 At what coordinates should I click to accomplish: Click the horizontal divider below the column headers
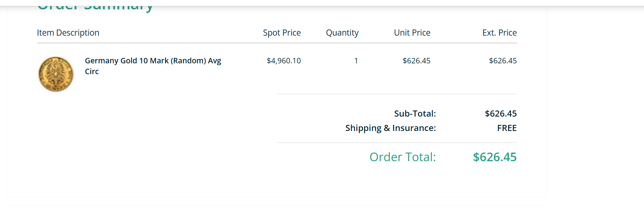[277, 43]
